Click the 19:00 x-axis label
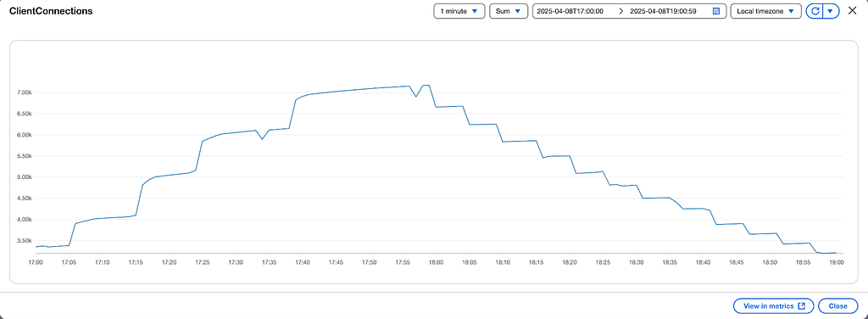This screenshot has height=319, width=868. [836, 262]
